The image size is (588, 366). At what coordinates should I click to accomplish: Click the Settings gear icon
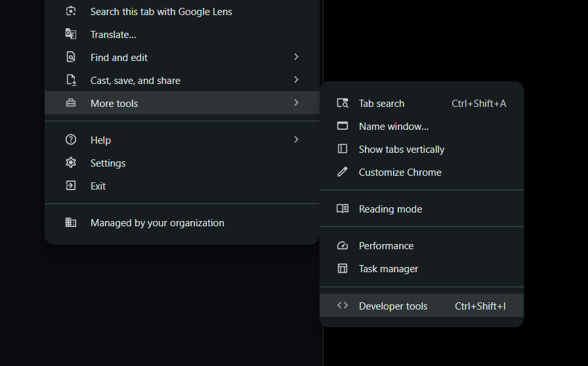[71, 163]
